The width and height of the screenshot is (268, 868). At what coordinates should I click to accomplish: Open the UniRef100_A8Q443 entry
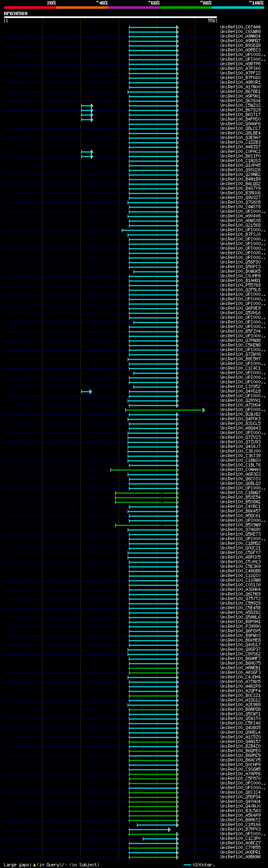240,428
